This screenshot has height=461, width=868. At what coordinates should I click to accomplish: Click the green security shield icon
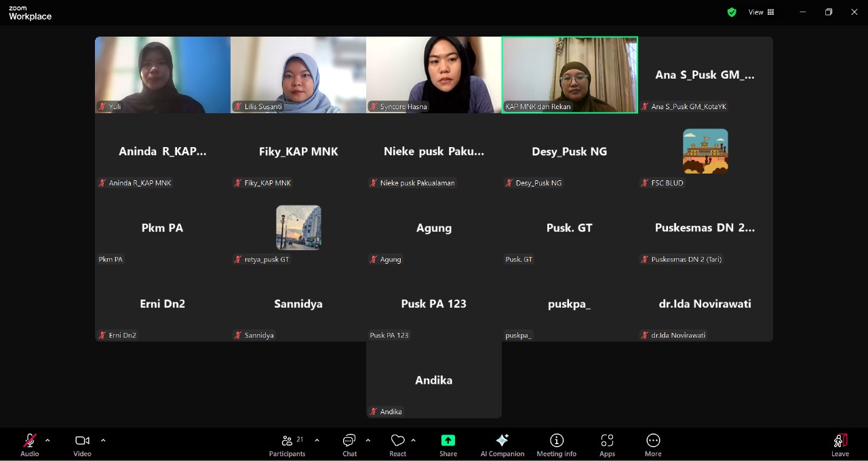[x=732, y=12]
